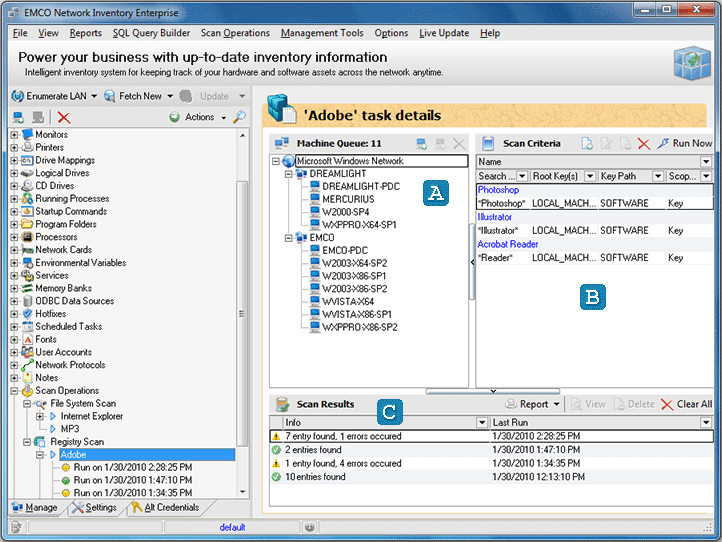The image size is (722, 542).
Task: Click Clear All in Scan Results
Action: (x=687, y=404)
